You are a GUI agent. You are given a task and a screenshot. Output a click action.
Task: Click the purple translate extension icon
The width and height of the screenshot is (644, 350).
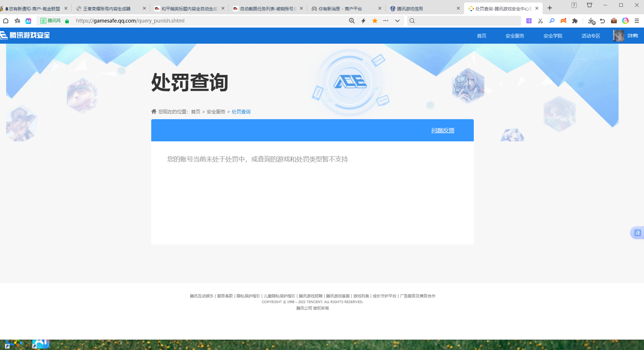529,21
